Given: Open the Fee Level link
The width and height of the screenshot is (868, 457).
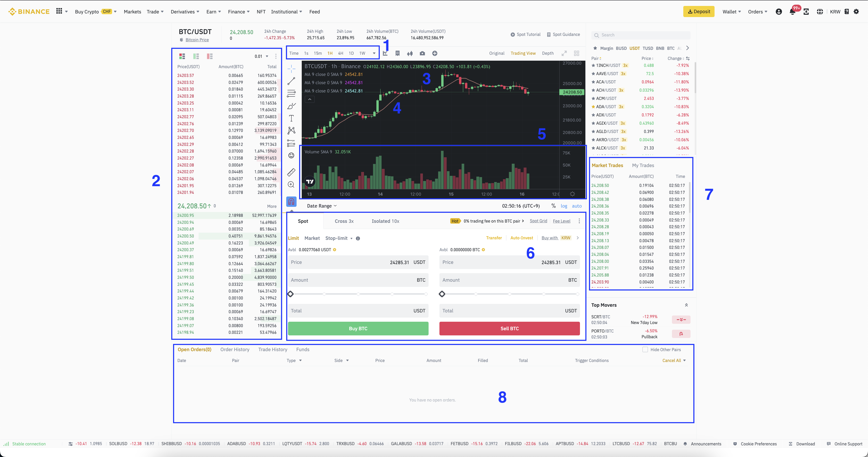Looking at the screenshot, I should click(561, 221).
